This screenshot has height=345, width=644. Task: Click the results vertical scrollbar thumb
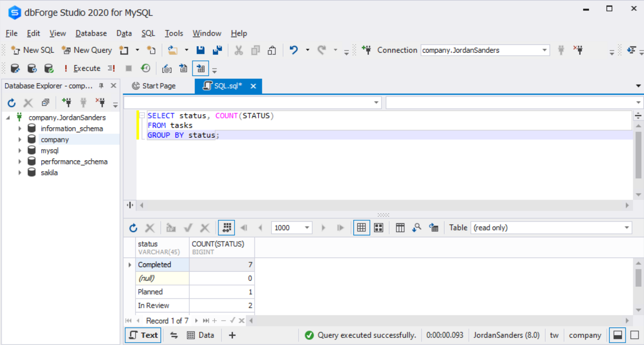[x=638, y=278]
